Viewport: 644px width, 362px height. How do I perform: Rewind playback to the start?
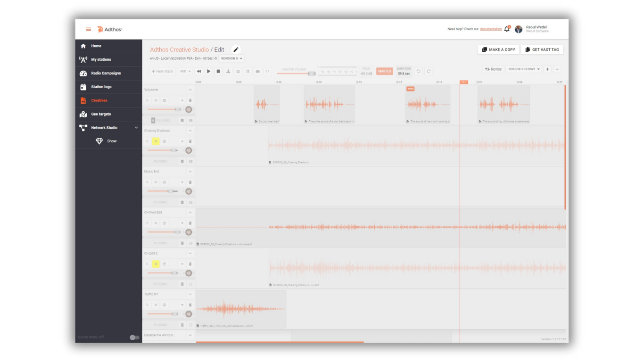(x=199, y=71)
